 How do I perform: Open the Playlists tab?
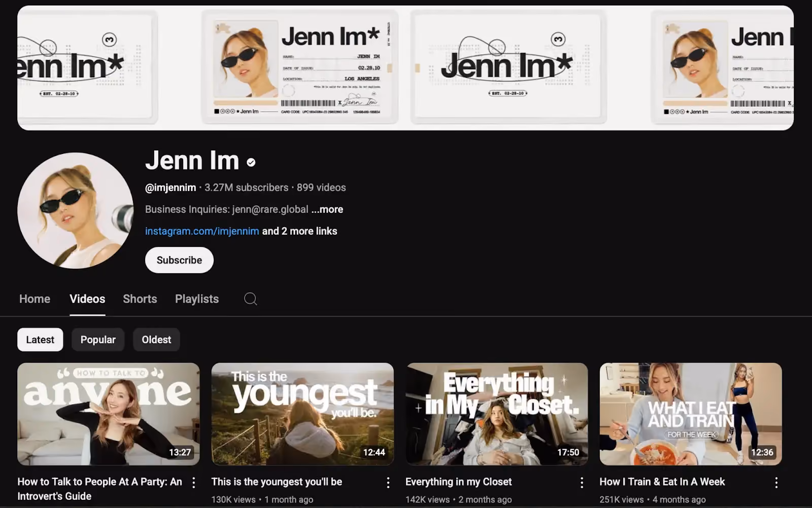coord(197,299)
